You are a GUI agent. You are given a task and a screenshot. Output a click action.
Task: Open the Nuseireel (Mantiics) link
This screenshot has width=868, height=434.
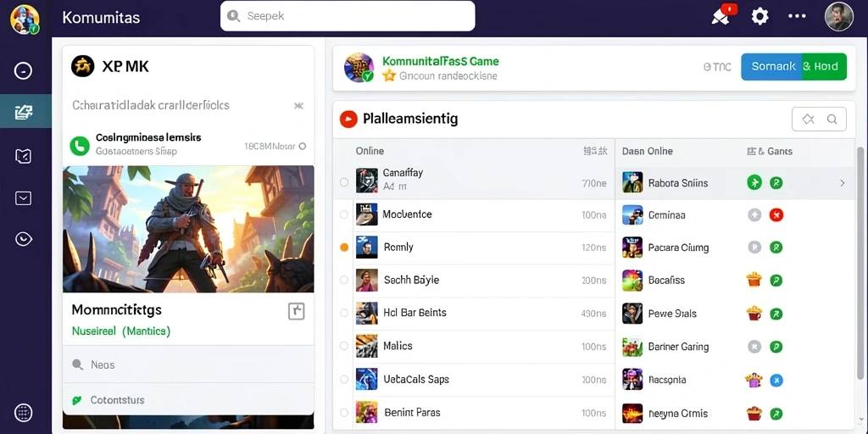[121, 331]
